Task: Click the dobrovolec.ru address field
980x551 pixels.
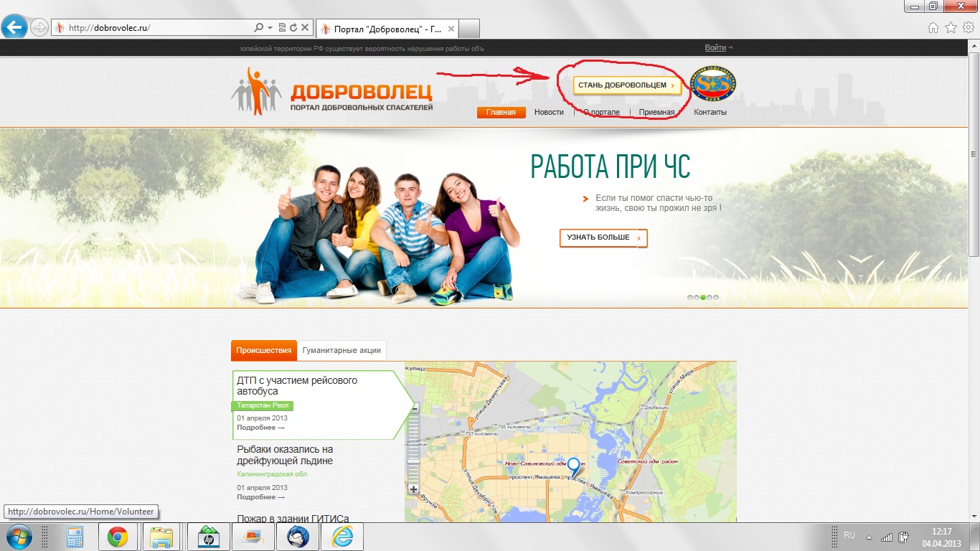Action: click(158, 28)
